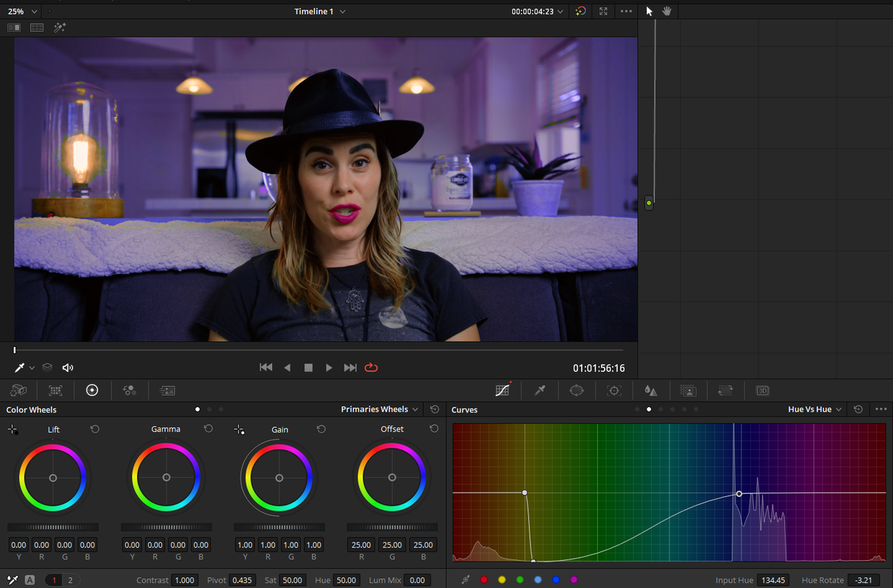This screenshot has width=893, height=588.
Task: Open the Qualifier eyedropper palette
Action: [x=540, y=390]
